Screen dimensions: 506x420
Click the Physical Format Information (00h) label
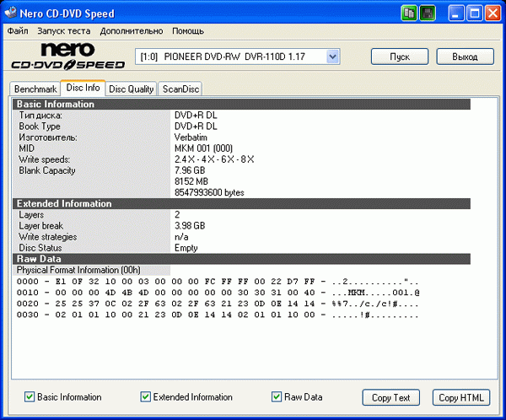pyautogui.click(x=78, y=270)
